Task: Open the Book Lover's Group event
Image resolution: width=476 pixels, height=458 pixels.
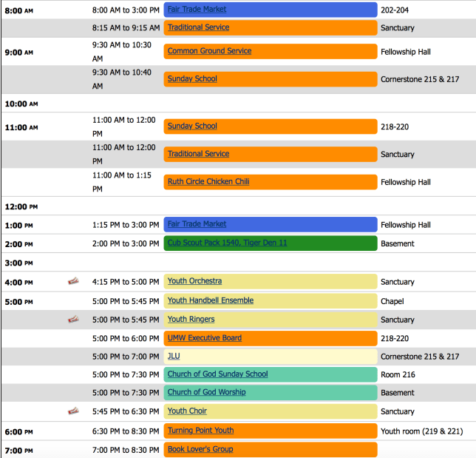Action: pos(200,449)
